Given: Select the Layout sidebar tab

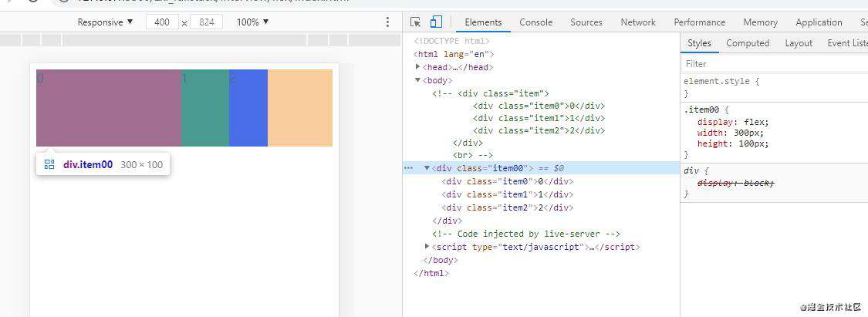Looking at the screenshot, I should 799,43.
